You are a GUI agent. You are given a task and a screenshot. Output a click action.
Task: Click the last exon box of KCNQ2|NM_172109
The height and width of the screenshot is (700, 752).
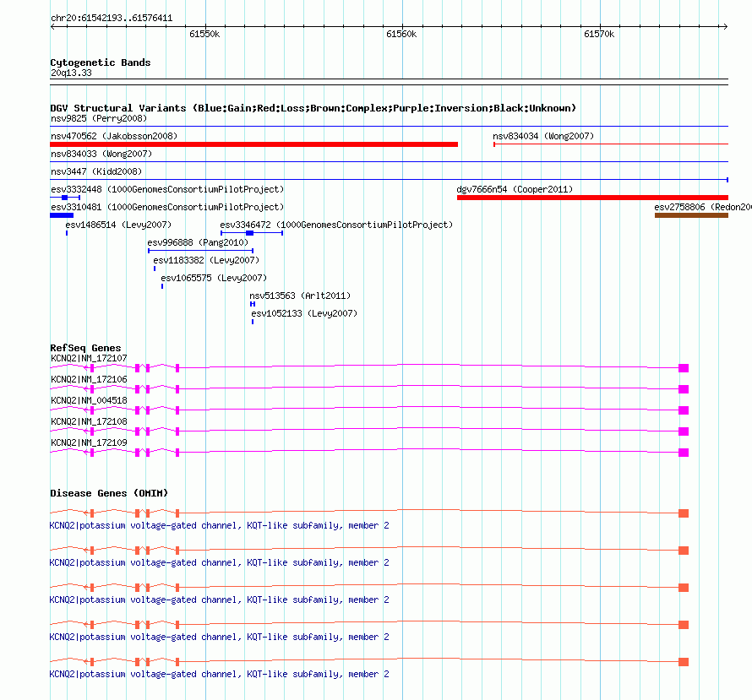pyautogui.click(x=684, y=453)
